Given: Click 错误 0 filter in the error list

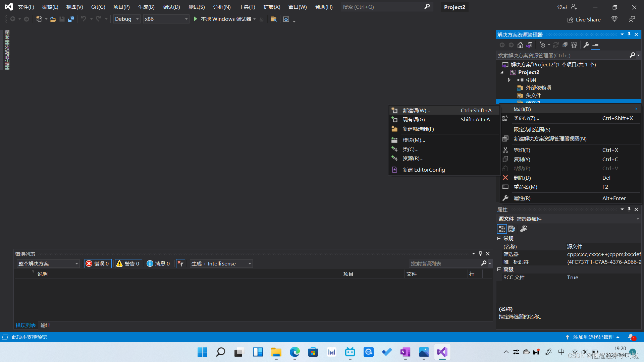Looking at the screenshot, I should point(98,263).
